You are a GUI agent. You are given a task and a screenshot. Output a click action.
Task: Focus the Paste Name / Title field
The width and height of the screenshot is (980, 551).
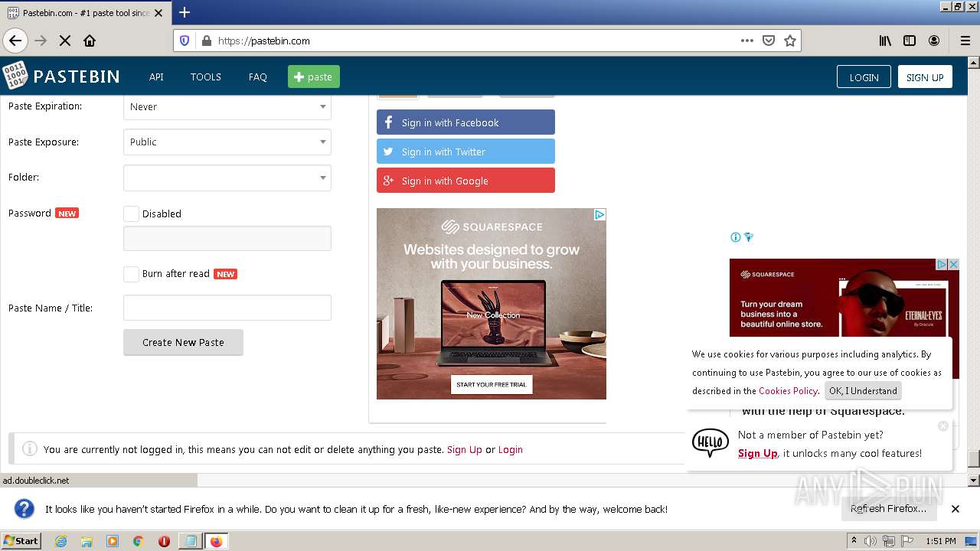(x=227, y=308)
